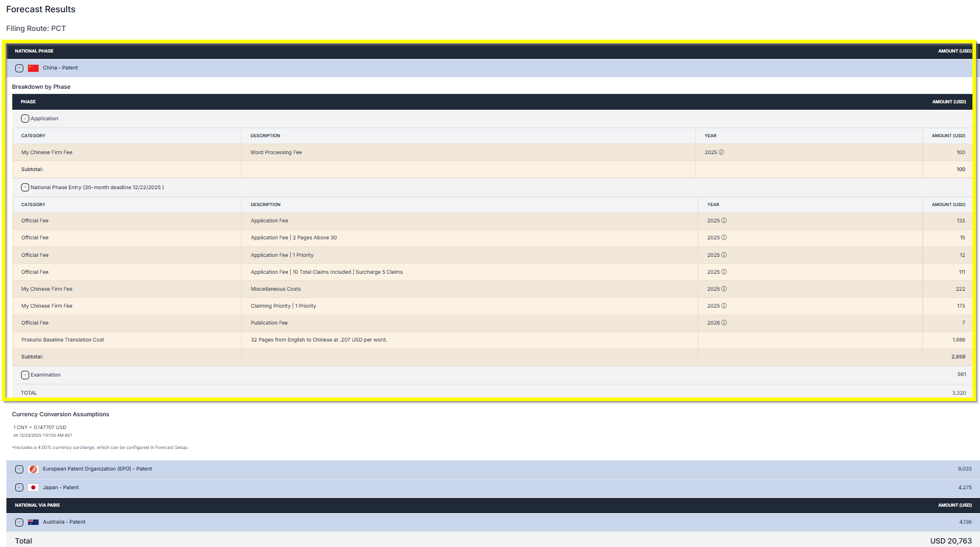Click the National Via Paris header bar
Image resolution: width=980 pixels, height=547 pixels.
coord(489,505)
